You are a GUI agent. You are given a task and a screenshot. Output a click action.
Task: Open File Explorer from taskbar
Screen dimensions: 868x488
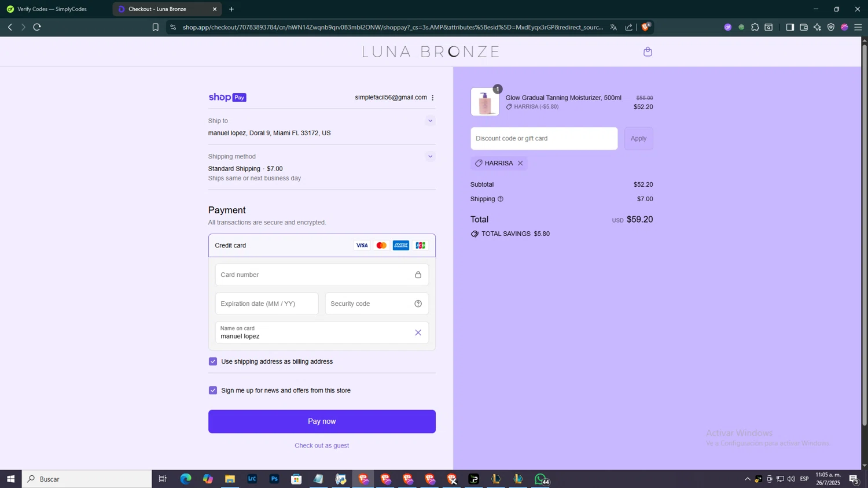pyautogui.click(x=230, y=479)
